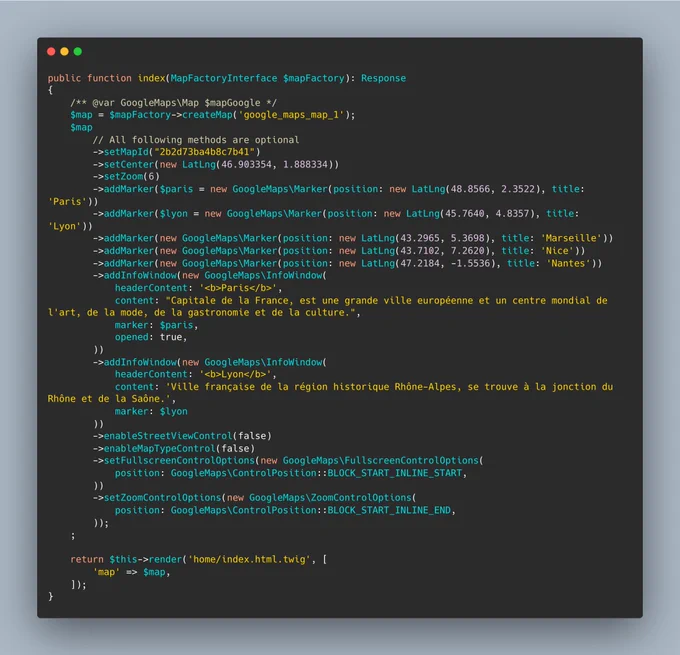
Task: Click the 'map' array key
Action: 106,572
